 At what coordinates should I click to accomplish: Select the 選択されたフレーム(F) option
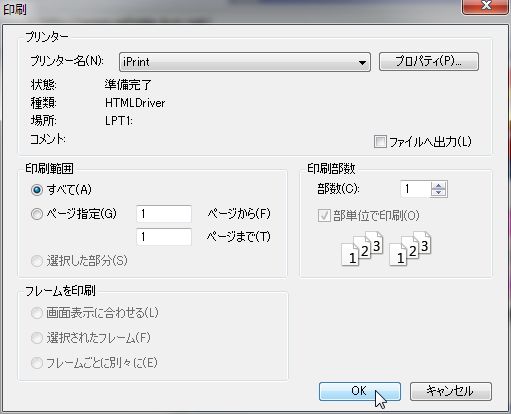pos(37,338)
